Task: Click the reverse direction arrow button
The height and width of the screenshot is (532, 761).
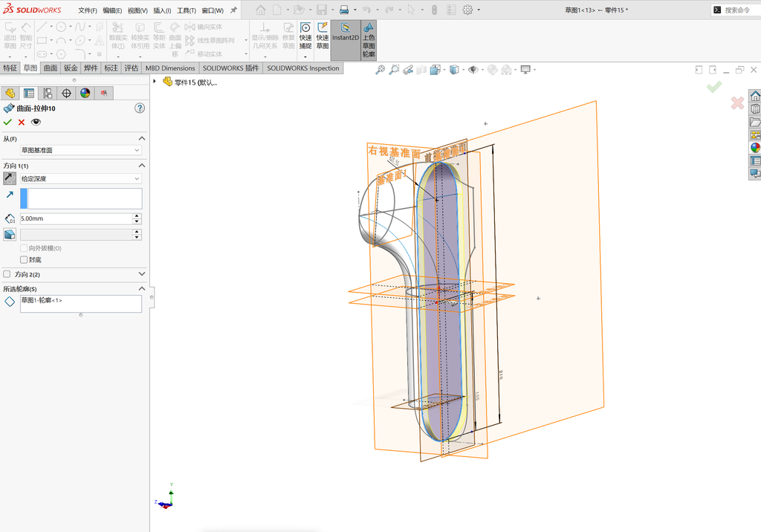Action: [9, 178]
